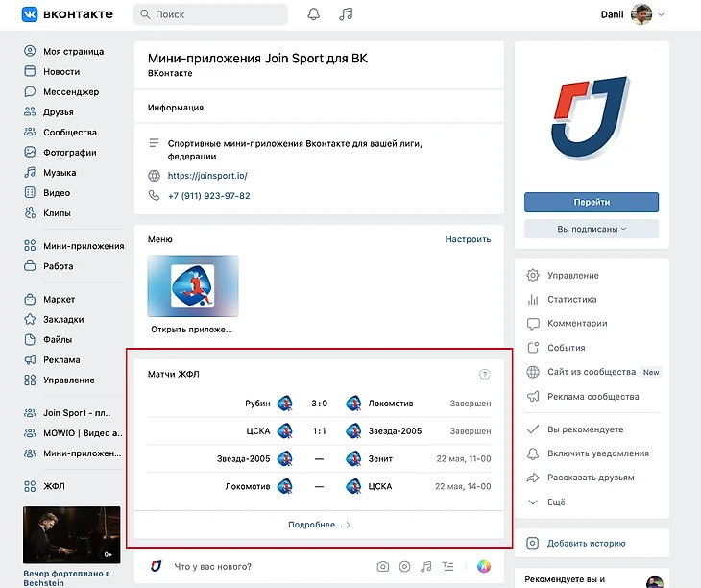
Task: Open Статистика in the right panel
Action: (571, 300)
